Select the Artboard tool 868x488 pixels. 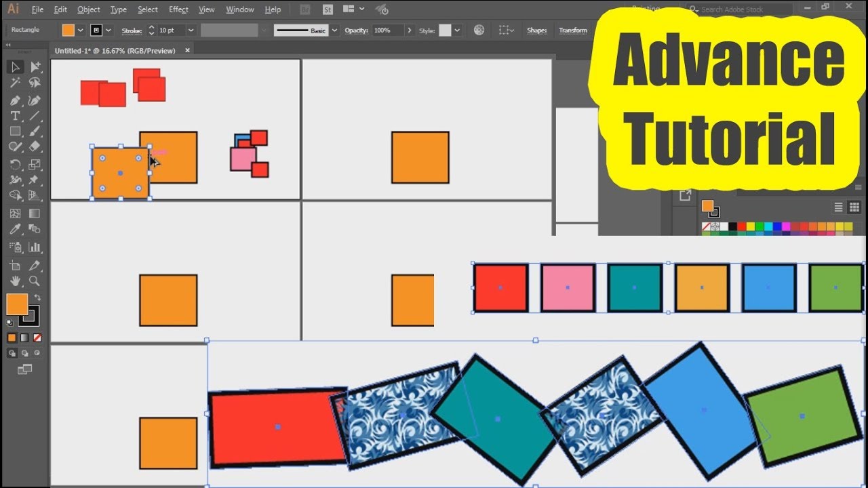[x=15, y=266]
